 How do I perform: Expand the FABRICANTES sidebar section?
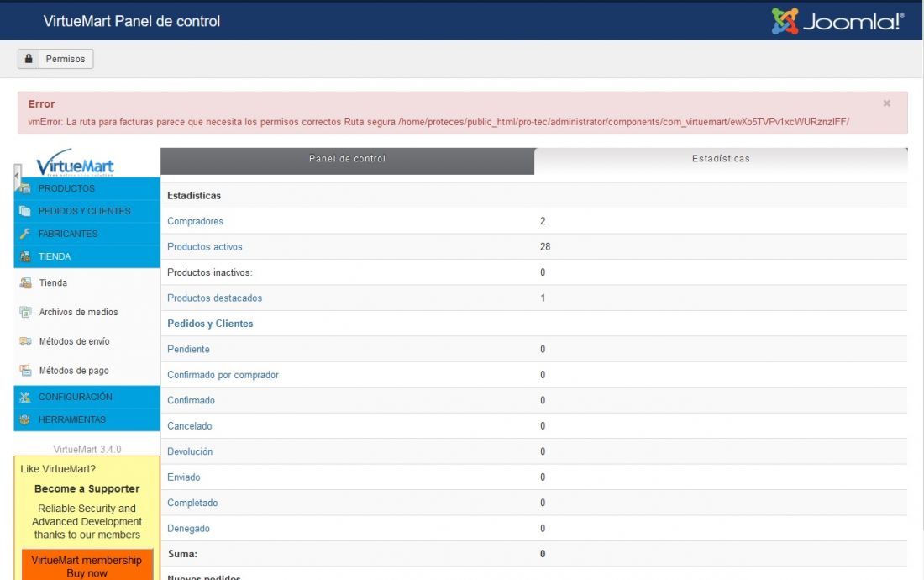click(68, 234)
